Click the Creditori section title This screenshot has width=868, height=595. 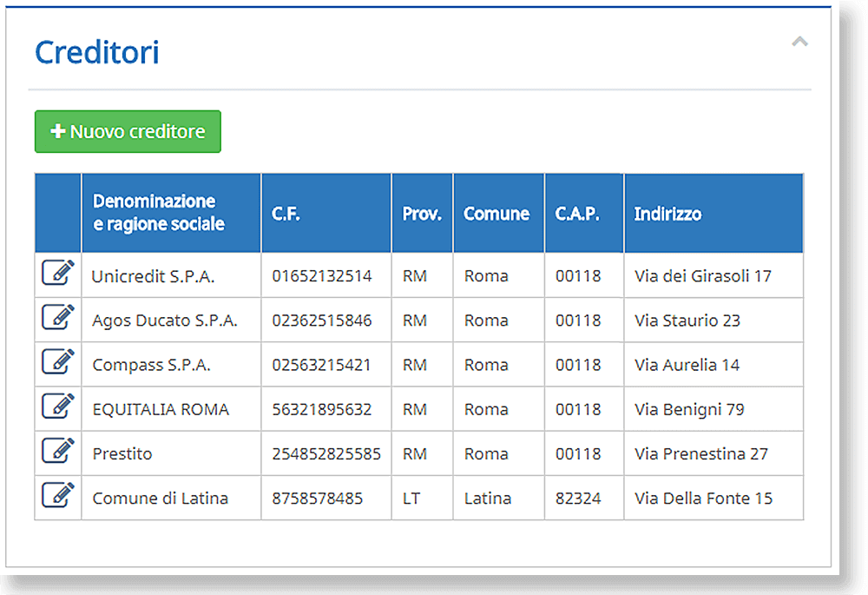click(97, 52)
